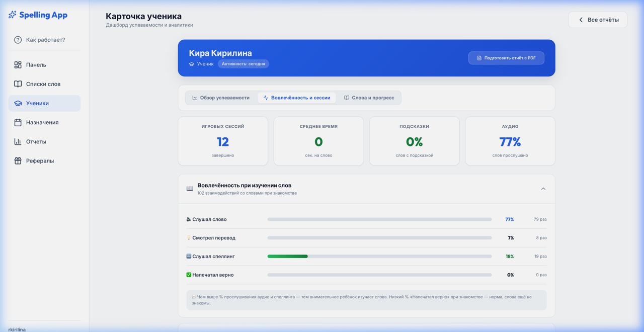
Task: Switch to the Слова и прогресс tab
Action: coord(369,98)
